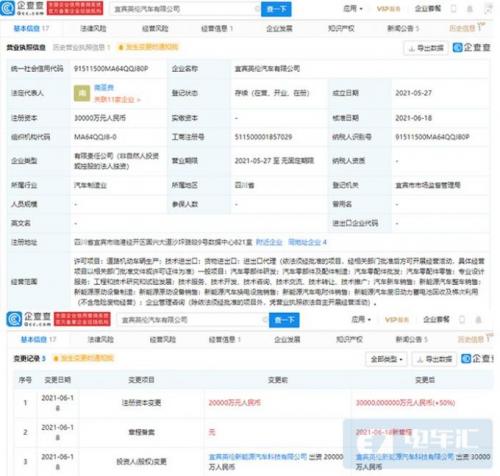Select 法律风险 tab above 变更记录
Viewport: 500px width, 476px height.
pos(101,339)
